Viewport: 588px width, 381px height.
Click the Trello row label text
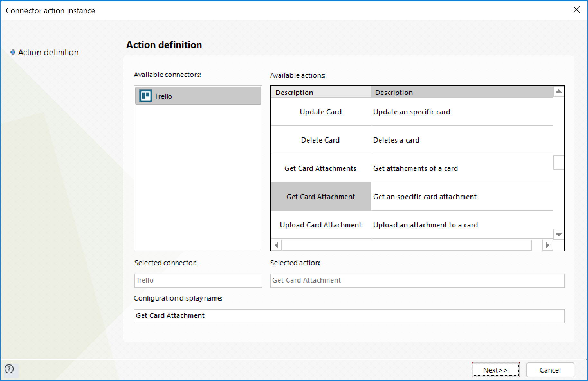click(163, 96)
